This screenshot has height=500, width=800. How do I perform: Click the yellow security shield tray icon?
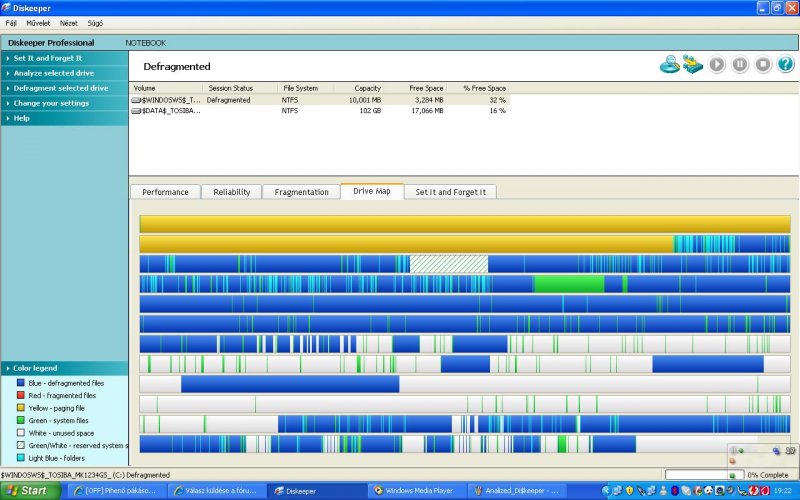(x=630, y=491)
